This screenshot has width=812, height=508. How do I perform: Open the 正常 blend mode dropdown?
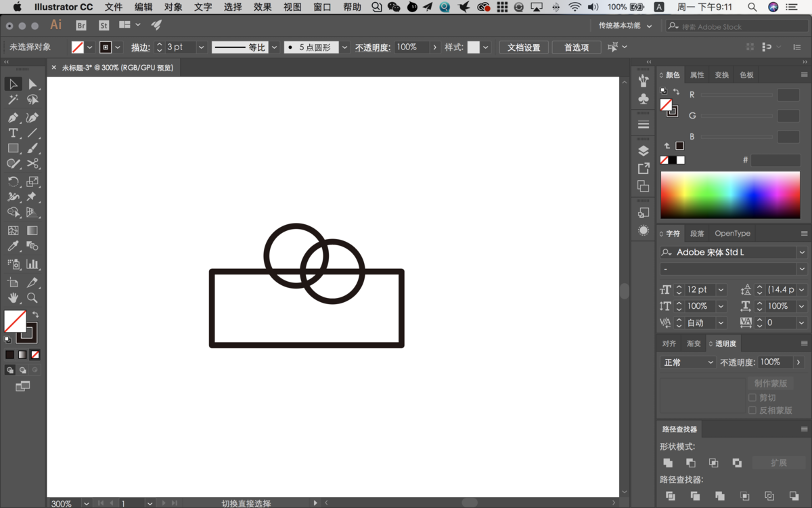point(688,362)
